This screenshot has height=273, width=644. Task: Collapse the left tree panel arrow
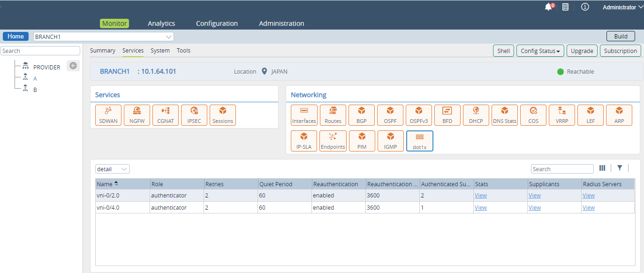[73, 66]
